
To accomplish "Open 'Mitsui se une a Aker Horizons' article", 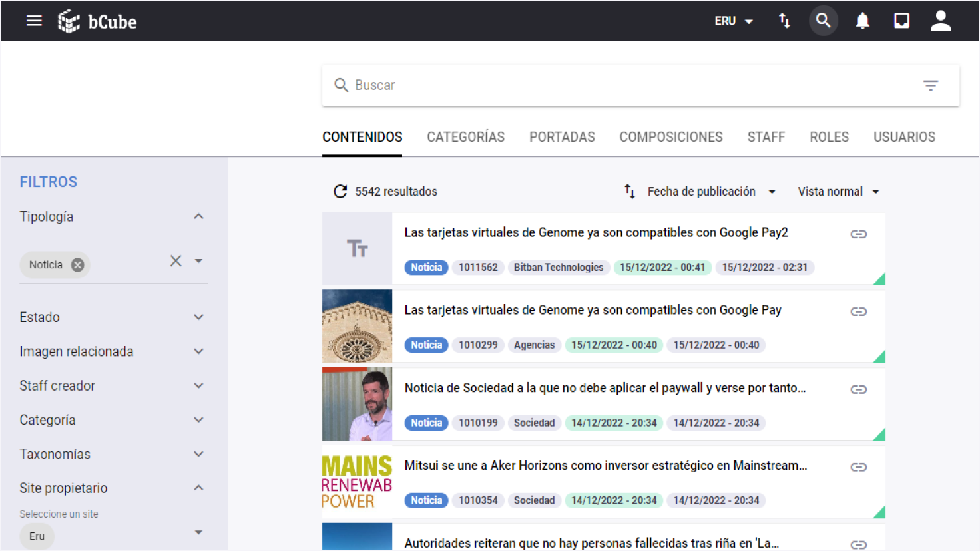I will pos(606,466).
